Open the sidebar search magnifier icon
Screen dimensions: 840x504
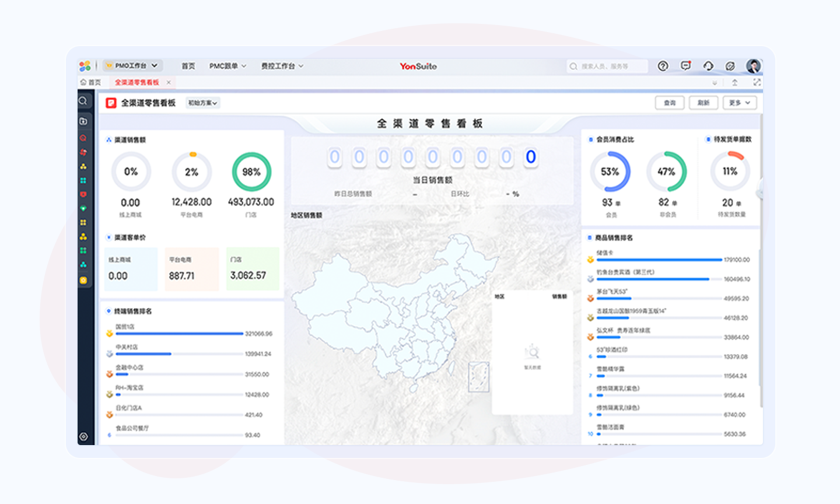click(x=83, y=101)
